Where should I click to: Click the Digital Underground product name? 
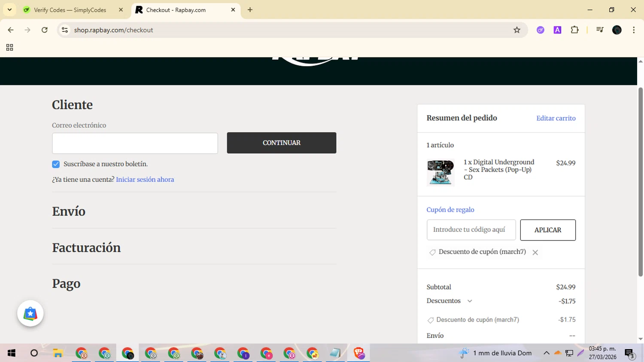click(499, 170)
